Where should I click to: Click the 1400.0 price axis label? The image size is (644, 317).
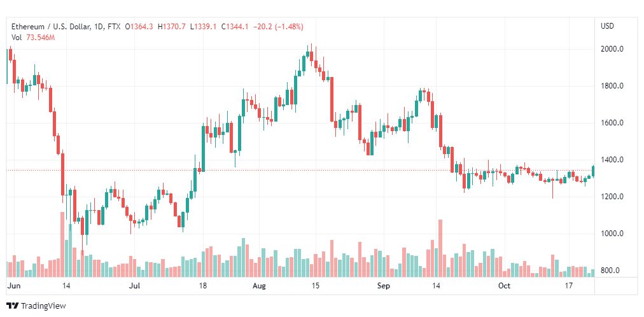[612, 160]
